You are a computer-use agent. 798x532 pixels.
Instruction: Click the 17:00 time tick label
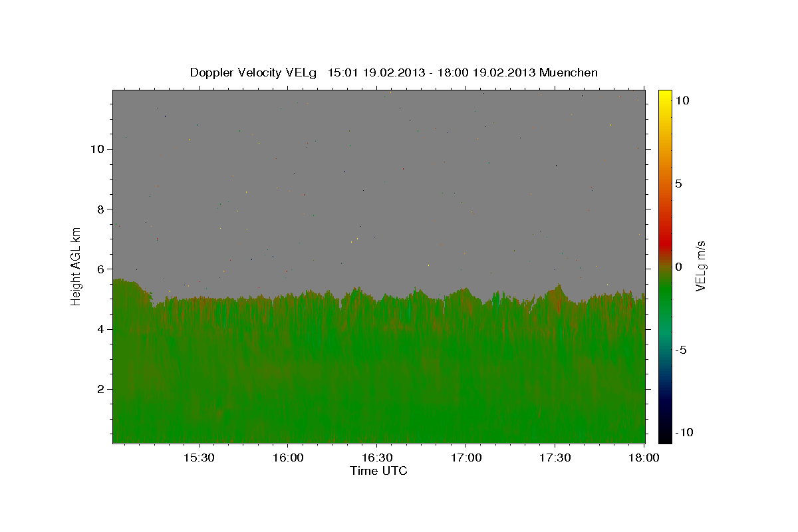(466, 458)
